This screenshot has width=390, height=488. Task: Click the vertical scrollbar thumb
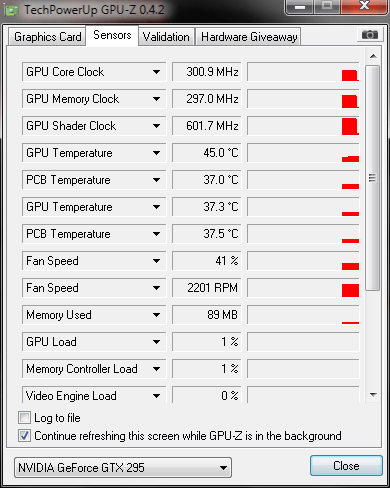(372, 178)
